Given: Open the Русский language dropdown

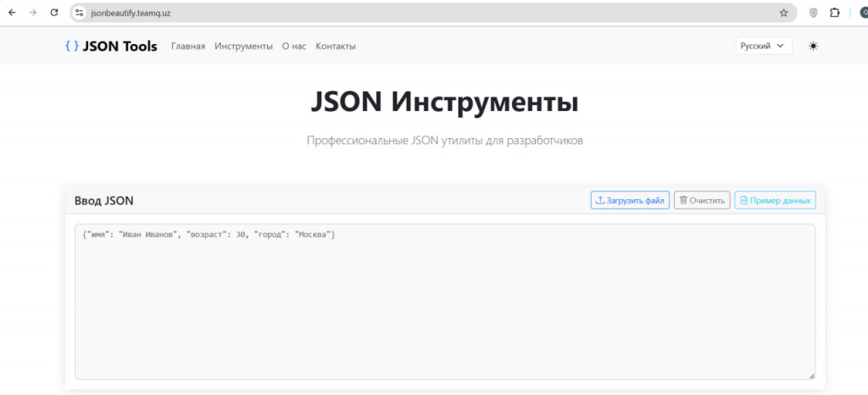Looking at the screenshot, I should tap(763, 46).
